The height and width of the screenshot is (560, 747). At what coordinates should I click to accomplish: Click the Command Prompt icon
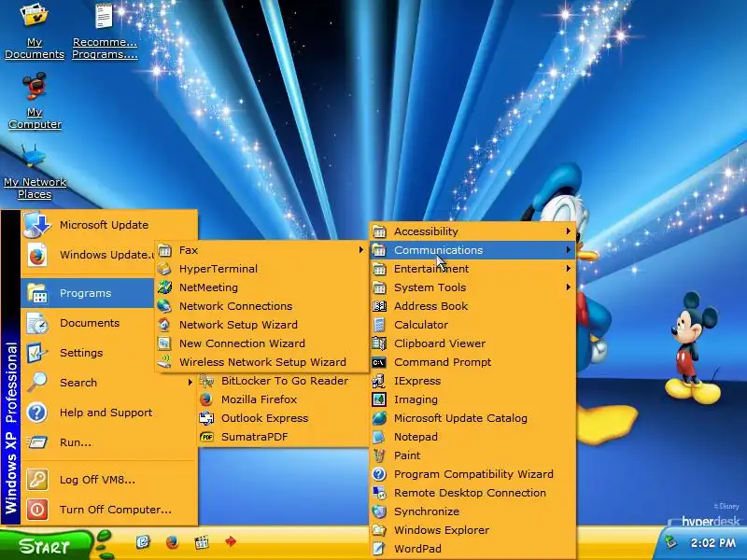[379, 362]
